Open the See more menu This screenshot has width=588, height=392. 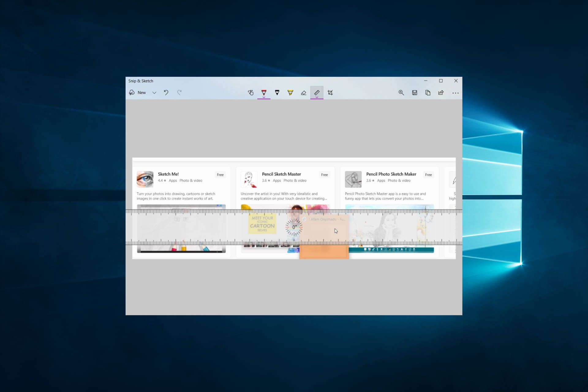(x=455, y=93)
